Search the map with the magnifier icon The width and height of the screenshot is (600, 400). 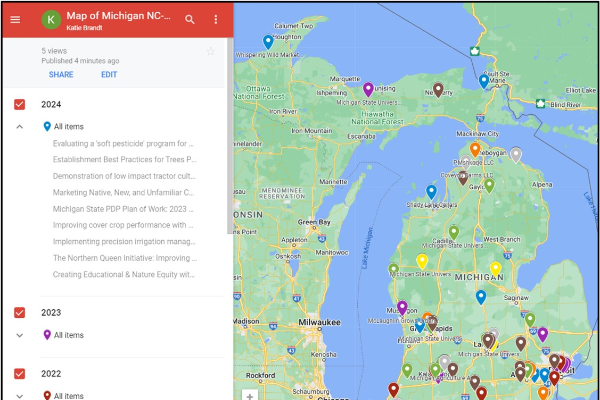click(190, 19)
